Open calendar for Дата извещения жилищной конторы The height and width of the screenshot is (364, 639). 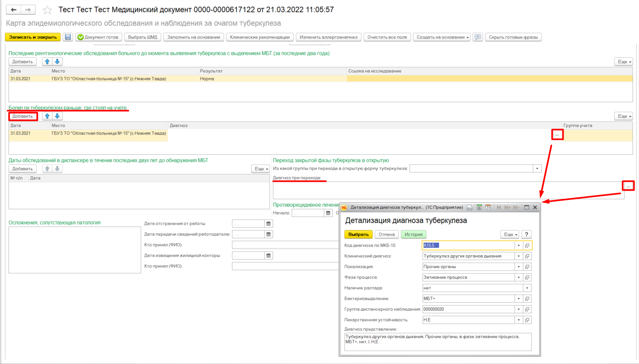tap(269, 256)
